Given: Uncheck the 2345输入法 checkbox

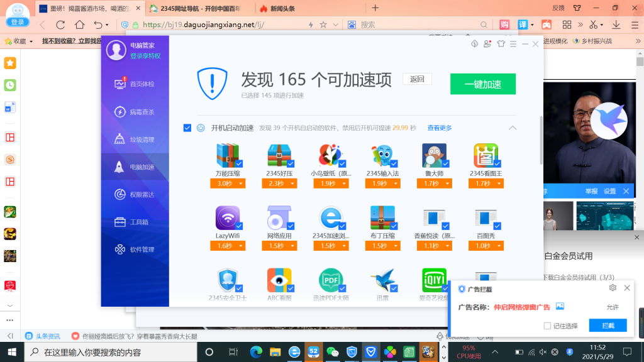Looking at the screenshot, I should coord(394,164).
